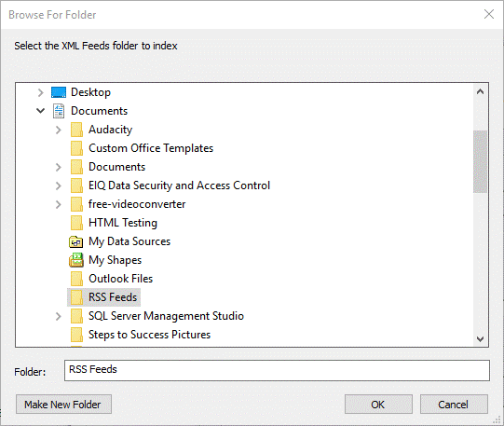Select the Custom Office Templates folder
This screenshot has width=504, height=426.
click(151, 148)
